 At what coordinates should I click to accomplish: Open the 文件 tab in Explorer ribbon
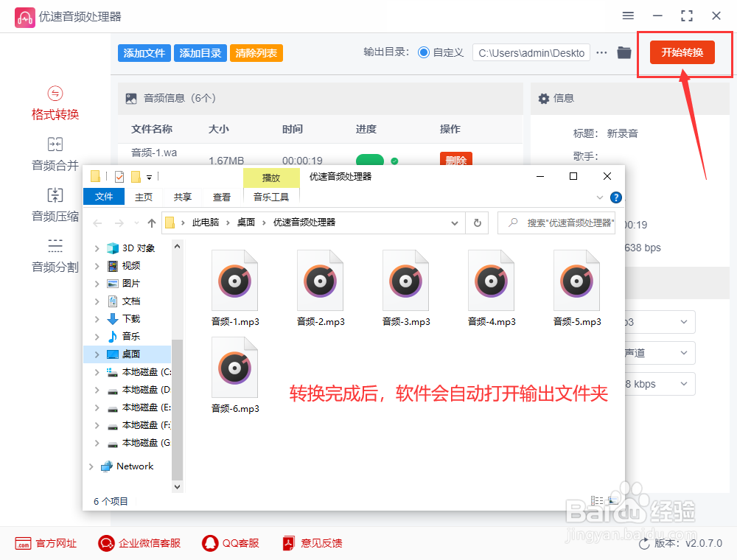[x=104, y=197]
